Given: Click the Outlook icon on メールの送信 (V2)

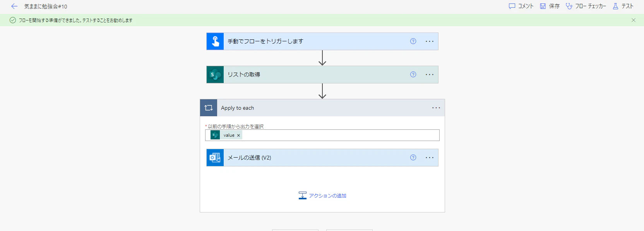Looking at the screenshot, I should click(x=215, y=158).
